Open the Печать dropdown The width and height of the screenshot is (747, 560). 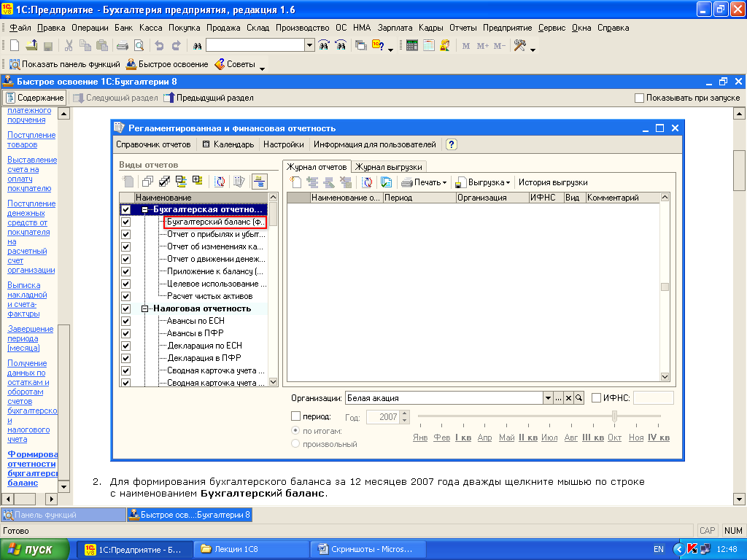[424, 182]
